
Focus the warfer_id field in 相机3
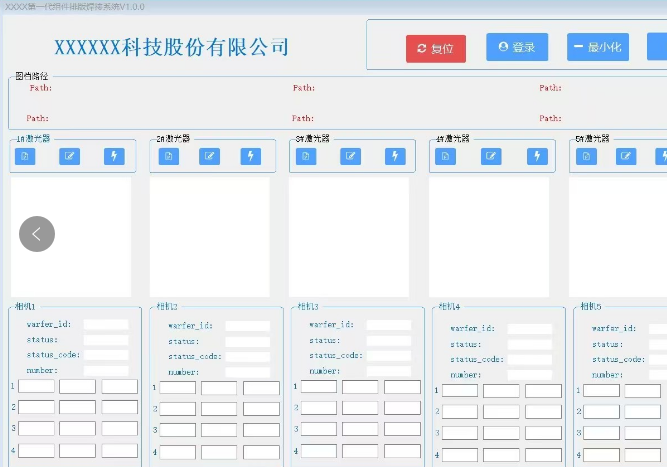(x=389, y=325)
